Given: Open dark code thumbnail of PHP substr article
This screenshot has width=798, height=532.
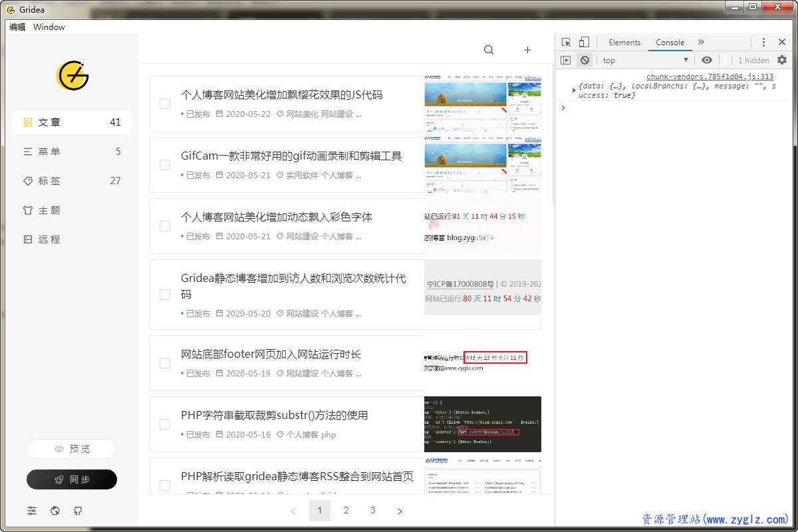Looking at the screenshot, I should click(x=483, y=424).
